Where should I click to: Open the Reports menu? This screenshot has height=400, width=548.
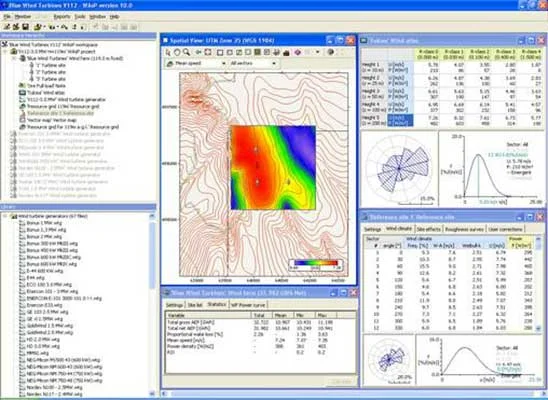(x=62, y=16)
